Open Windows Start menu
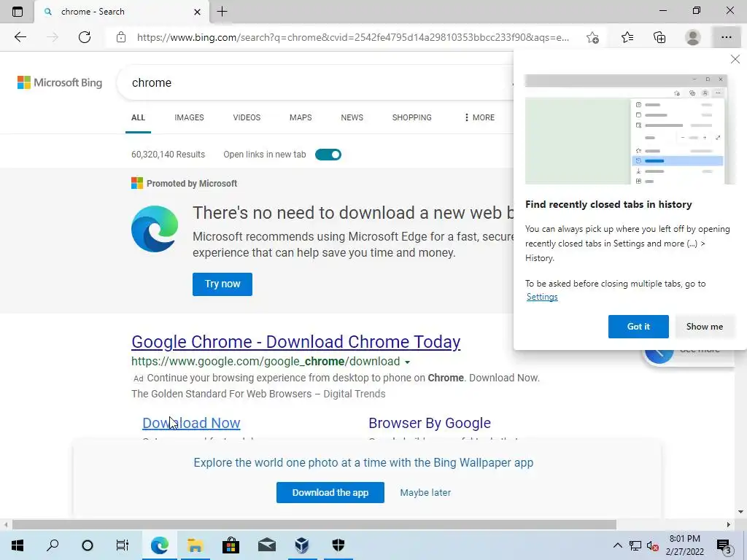 tap(18, 545)
